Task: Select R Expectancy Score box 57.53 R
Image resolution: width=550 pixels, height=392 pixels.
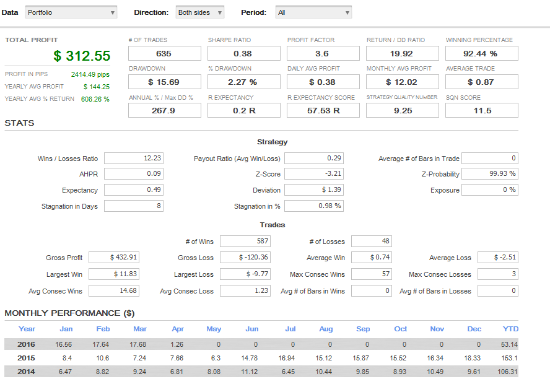Action: pyautogui.click(x=323, y=110)
